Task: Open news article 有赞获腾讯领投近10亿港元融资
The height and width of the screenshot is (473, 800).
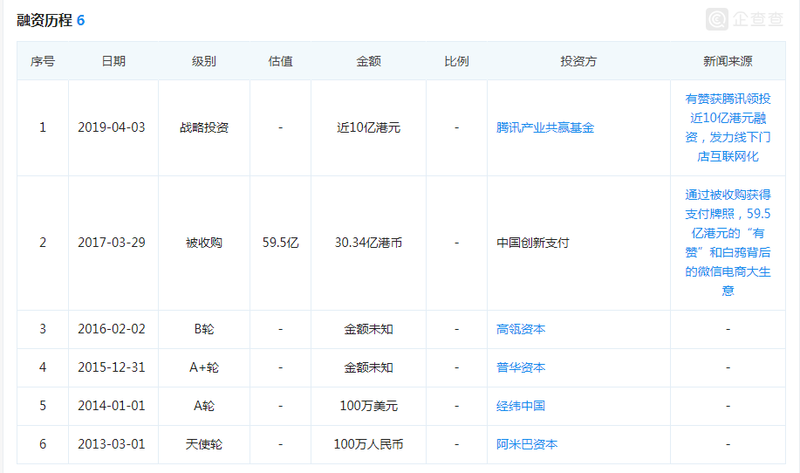Action: click(x=728, y=128)
